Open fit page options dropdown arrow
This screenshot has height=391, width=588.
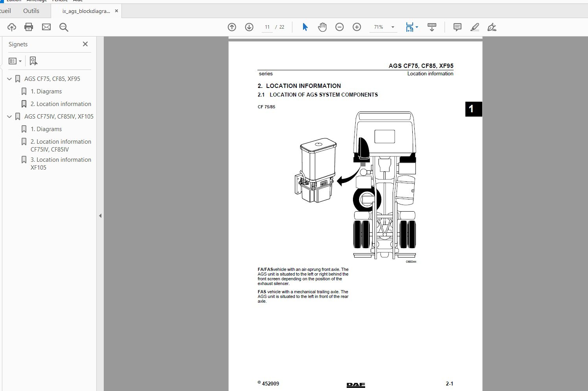tap(417, 27)
